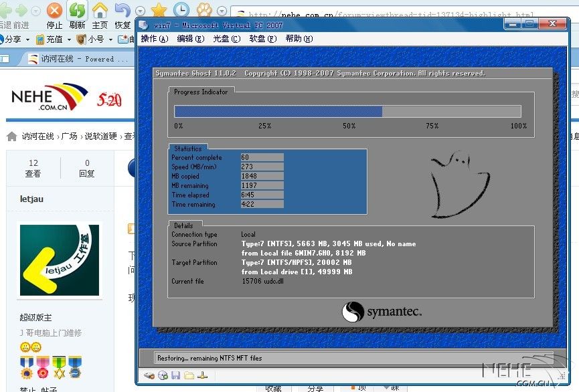The width and height of the screenshot is (579, 392).
Task: Click the hard disk icon in Virtual PC status bar
Action: point(149,375)
